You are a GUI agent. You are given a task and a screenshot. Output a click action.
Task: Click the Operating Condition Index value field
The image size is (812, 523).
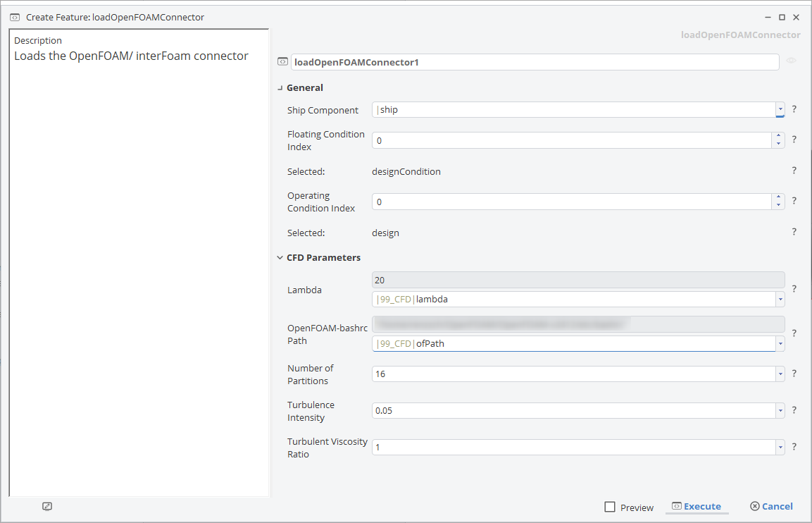(x=572, y=202)
